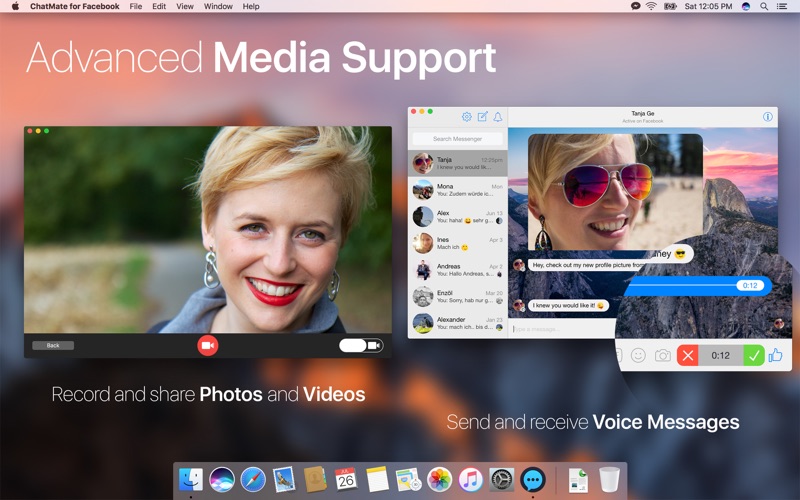
Task: Open Notes from the Dock
Action: [x=377, y=480]
